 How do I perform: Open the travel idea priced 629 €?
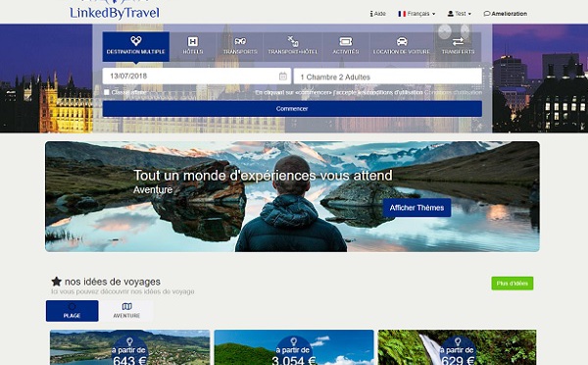coord(457,347)
